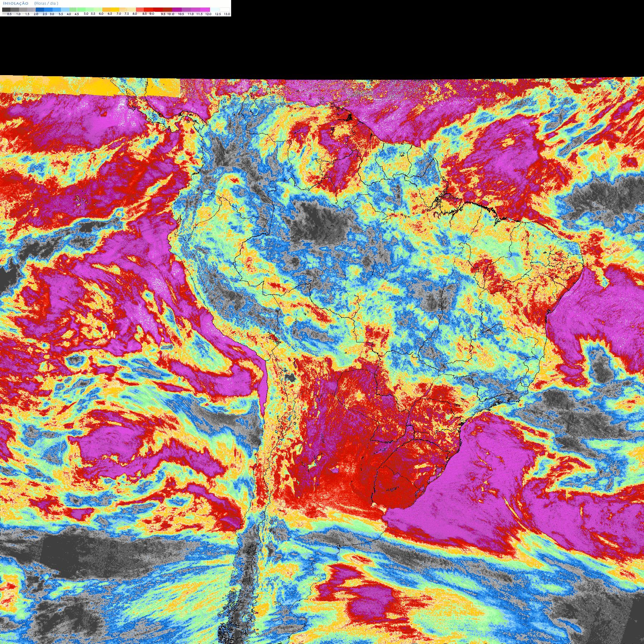Image resolution: width=644 pixels, height=644 pixels.
Task: Click the '6.0' legend value label
Action: pyautogui.click(x=101, y=14)
